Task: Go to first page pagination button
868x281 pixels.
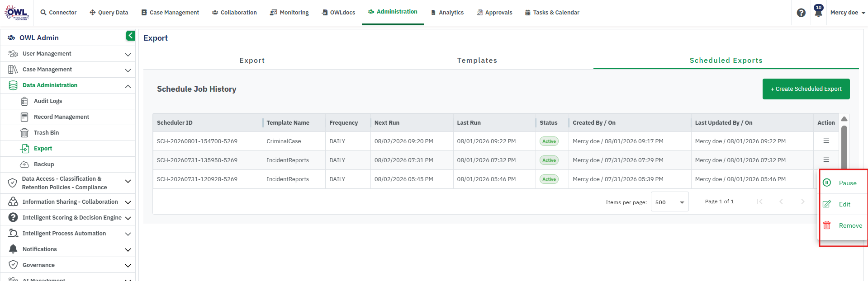Action: (759, 201)
